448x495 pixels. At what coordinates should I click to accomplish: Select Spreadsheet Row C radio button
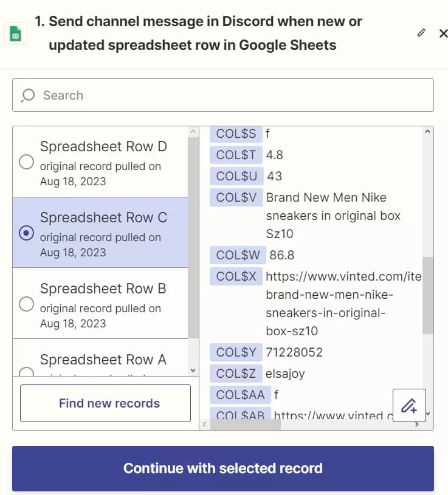pos(26,233)
